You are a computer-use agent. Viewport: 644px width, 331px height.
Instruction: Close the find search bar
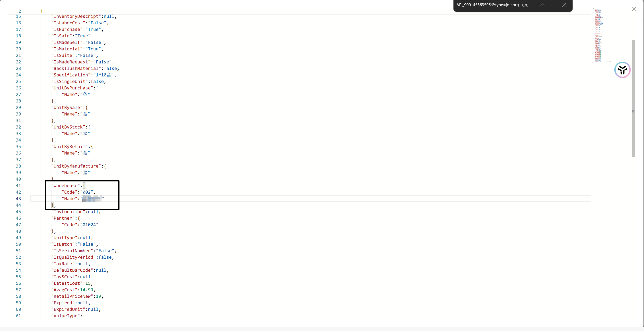pos(564,5)
